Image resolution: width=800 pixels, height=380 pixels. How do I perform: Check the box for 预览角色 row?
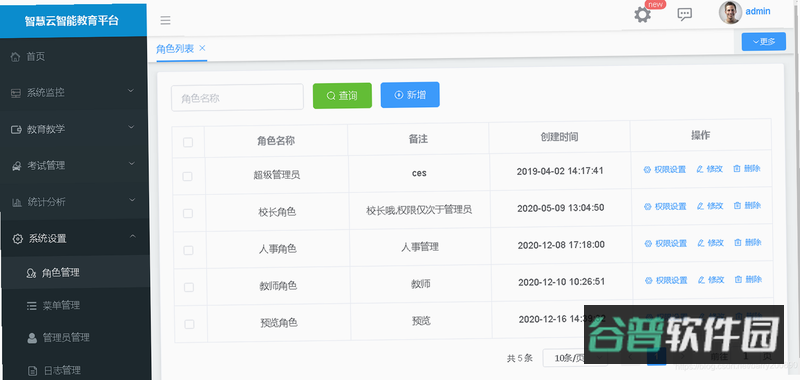tap(189, 324)
